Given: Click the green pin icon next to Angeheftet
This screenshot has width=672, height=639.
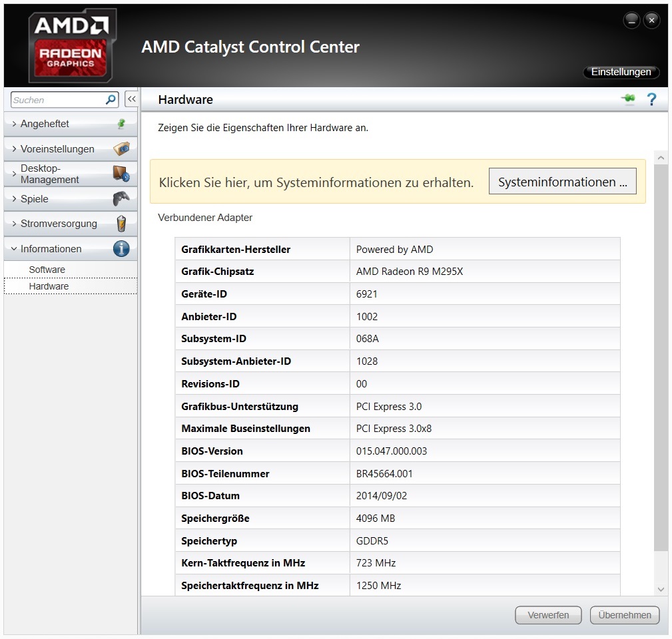Looking at the screenshot, I should coord(122,124).
